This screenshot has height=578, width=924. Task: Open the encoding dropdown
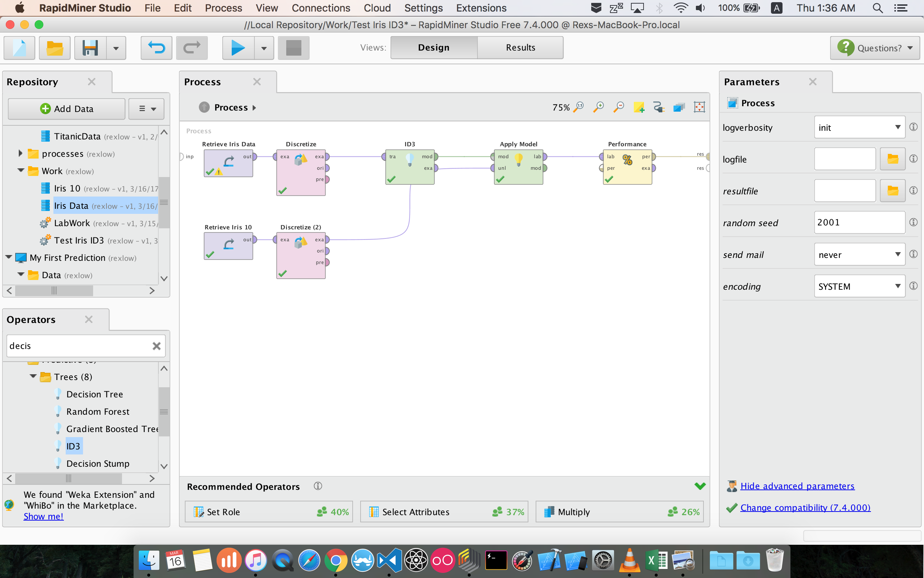(x=859, y=286)
